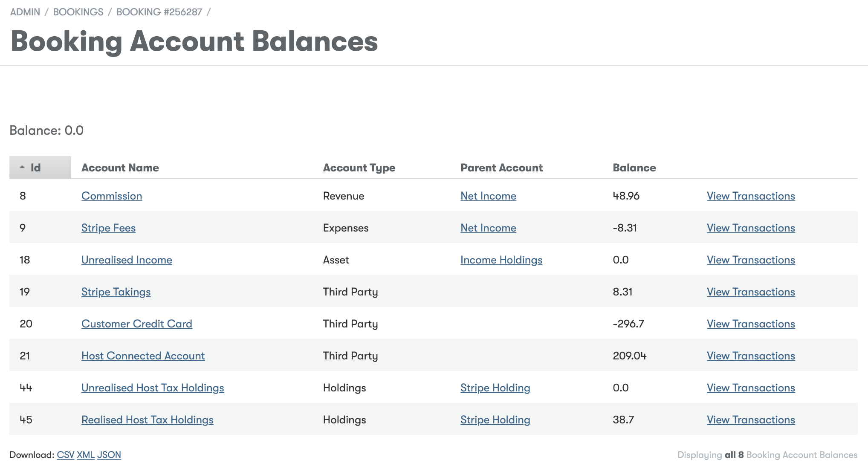Open the Stripe Takings account

(116, 292)
